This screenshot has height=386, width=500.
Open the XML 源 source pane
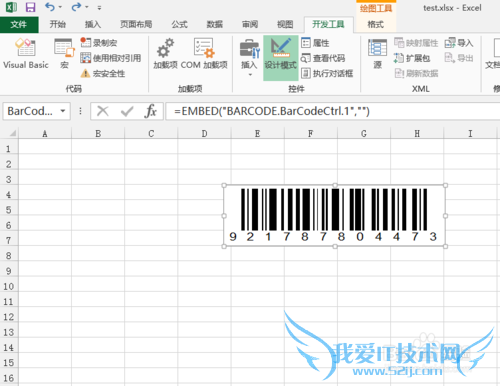(377, 53)
